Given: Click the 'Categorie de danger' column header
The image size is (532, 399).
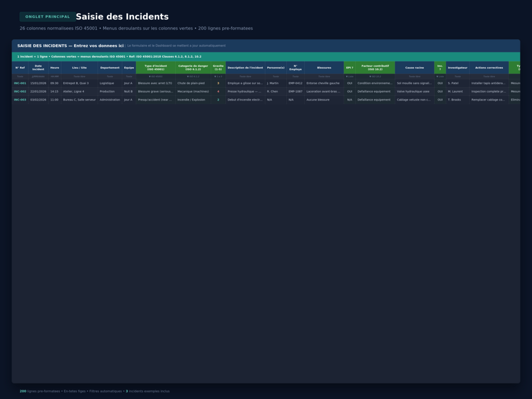Looking at the screenshot, I should [x=193, y=68].
